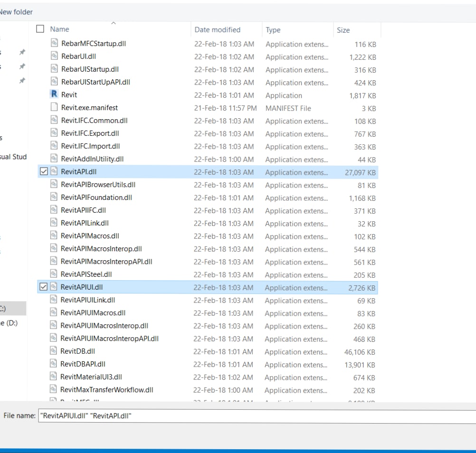This screenshot has width=476, height=453.
Task: Click the RevitAddInUtility.dll file icon
Action: pos(55,159)
